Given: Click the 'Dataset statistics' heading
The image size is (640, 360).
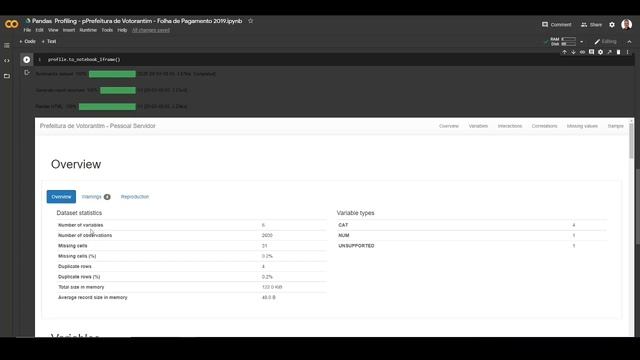Looking at the screenshot, I should click(x=79, y=213).
